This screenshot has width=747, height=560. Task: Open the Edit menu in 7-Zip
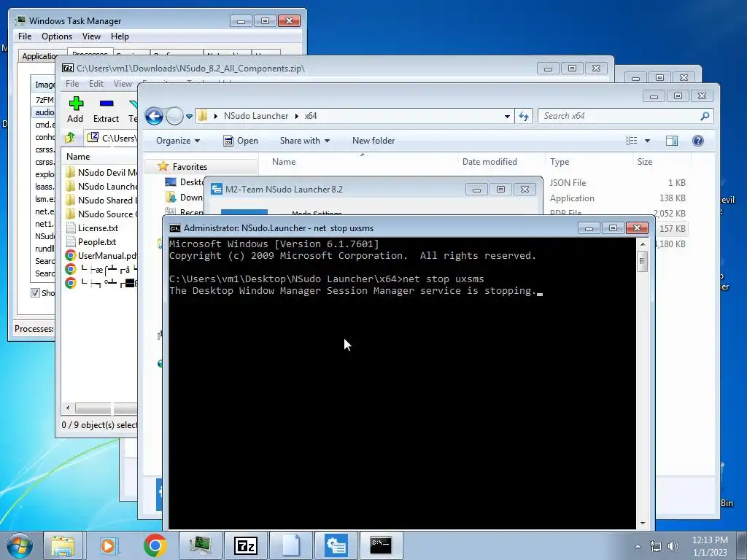click(96, 83)
